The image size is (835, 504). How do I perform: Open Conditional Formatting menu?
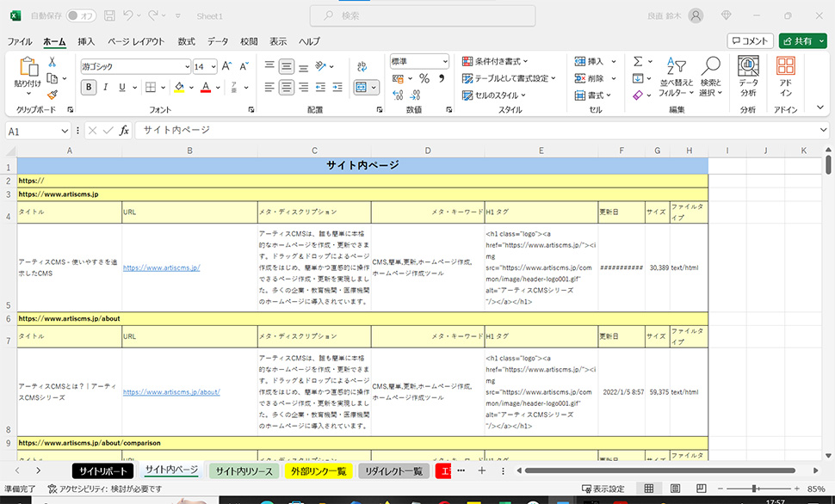pyautogui.click(x=495, y=62)
